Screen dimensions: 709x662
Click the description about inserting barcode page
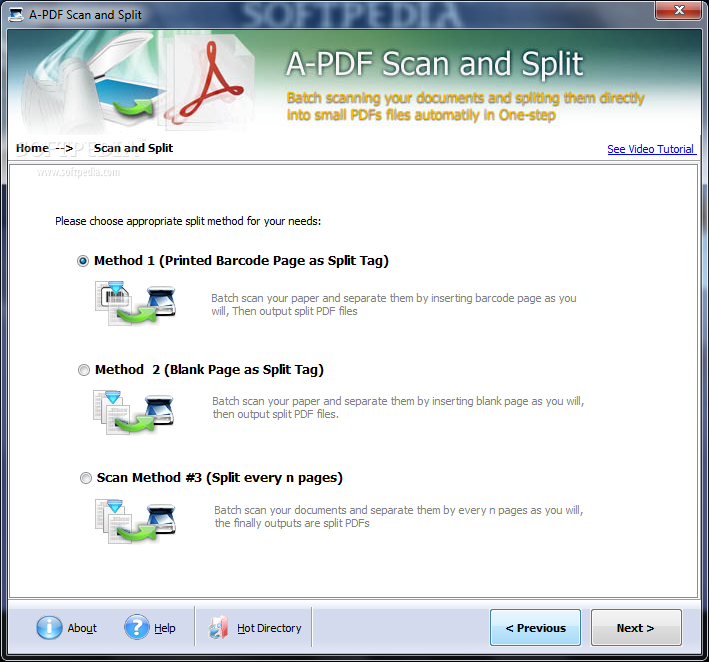pyautogui.click(x=394, y=305)
